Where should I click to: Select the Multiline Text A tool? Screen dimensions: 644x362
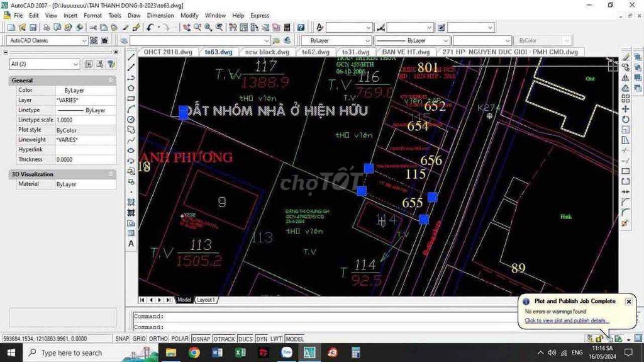click(131, 244)
